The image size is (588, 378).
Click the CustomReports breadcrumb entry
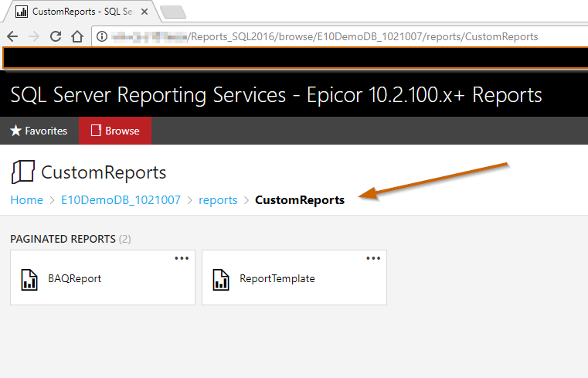[x=300, y=200]
